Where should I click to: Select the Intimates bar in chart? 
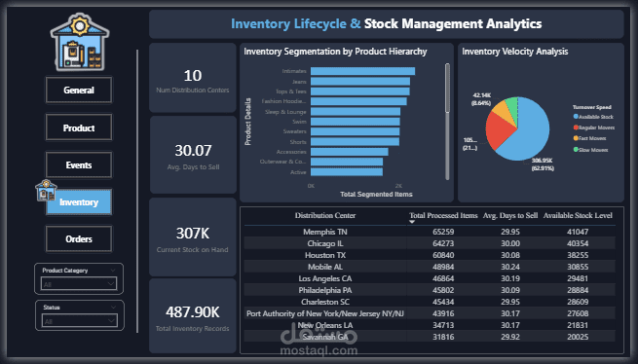click(362, 71)
